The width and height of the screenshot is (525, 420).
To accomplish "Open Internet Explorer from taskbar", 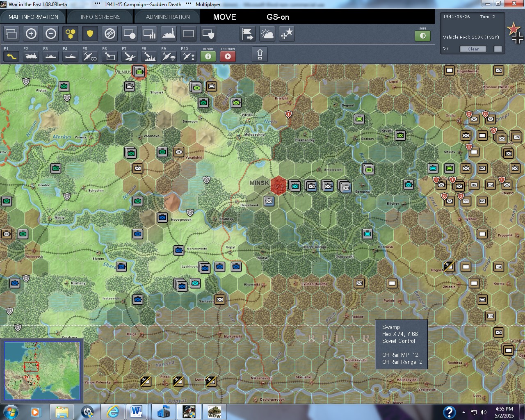I will pos(113,412).
